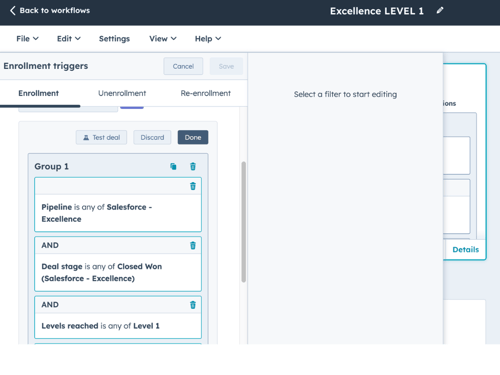The width and height of the screenshot is (500, 375).
Task: Click the pencil icon to rename workflow
Action: 440,10
